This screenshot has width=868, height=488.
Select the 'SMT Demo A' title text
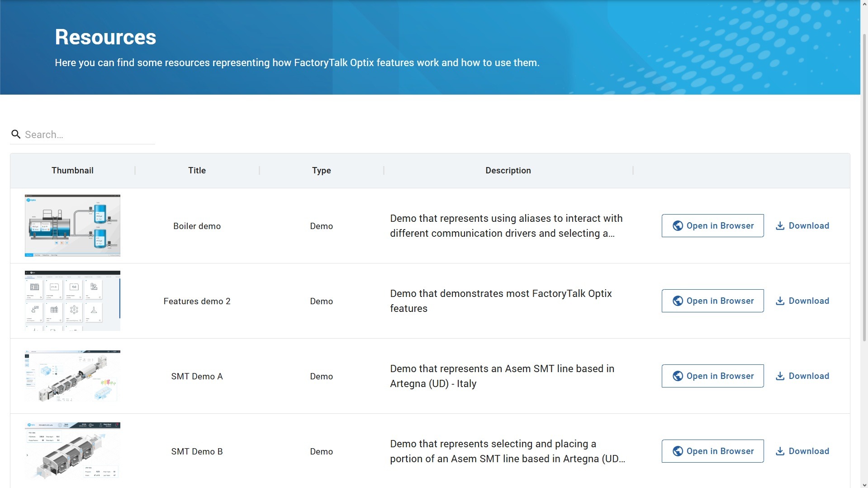[x=197, y=376]
